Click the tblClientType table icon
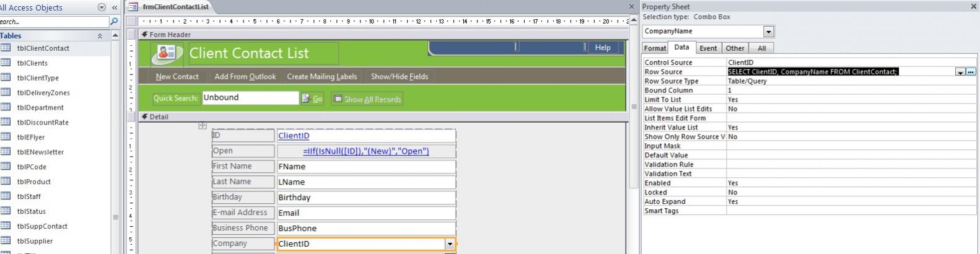 point(6,77)
